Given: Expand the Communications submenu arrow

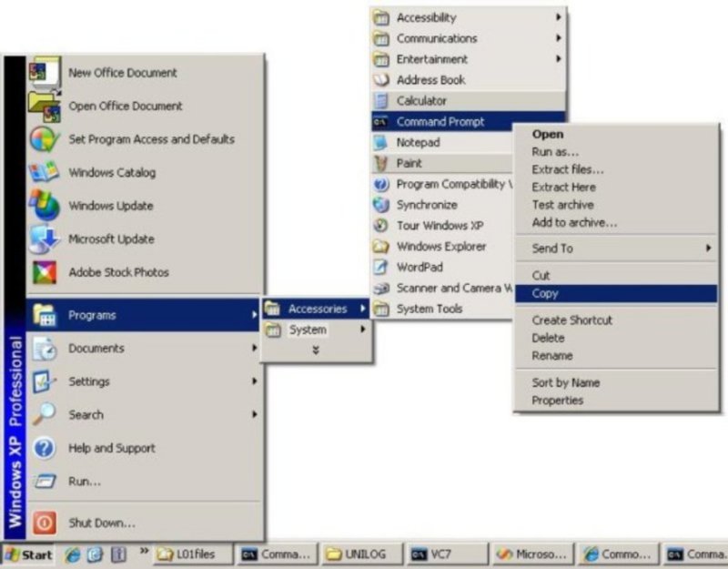Looking at the screenshot, I should pos(559,38).
